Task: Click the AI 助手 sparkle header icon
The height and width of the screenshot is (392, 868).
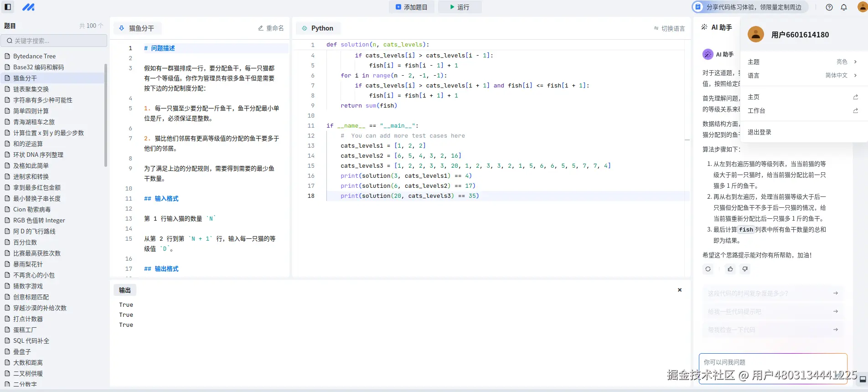Action: pyautogui.click(x=704, y=27)
